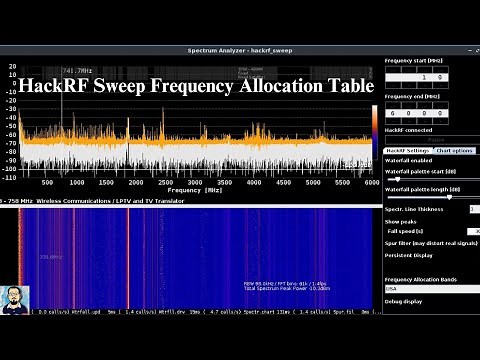The image size is (480, 360).
Task: Decrease the hundreds digit of Frequency end
Action: point(409,121)
